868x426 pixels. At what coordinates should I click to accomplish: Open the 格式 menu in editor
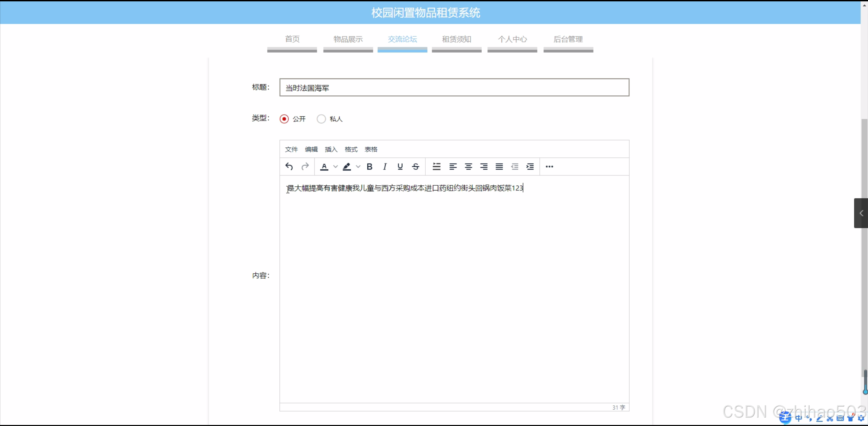(x=351, y=149)
